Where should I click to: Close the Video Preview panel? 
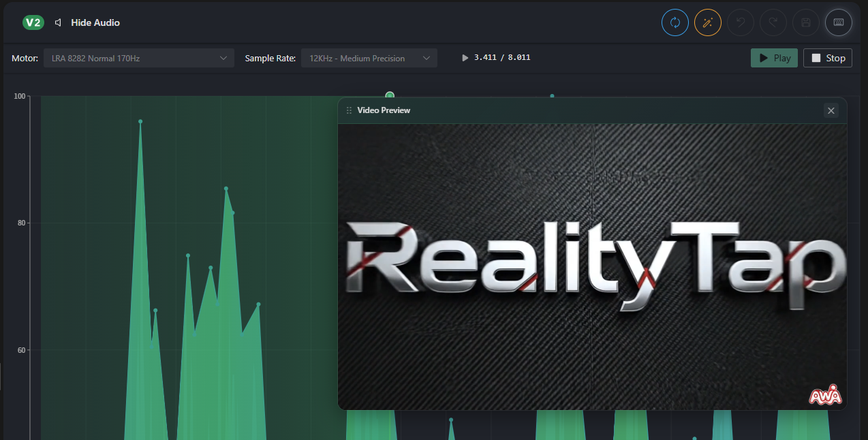pos(831,110)
